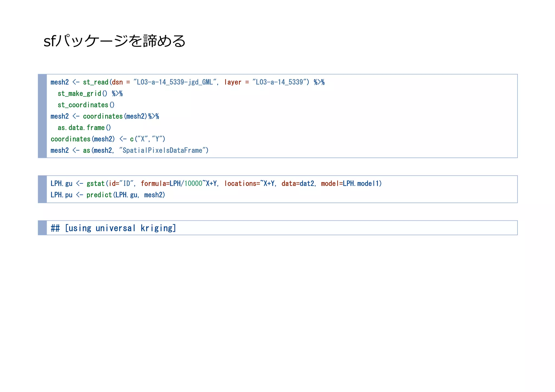Click the formula=LPH/10000~X+Y argument
This screenshot has height=392, width=555.
[x=179, y=183]
